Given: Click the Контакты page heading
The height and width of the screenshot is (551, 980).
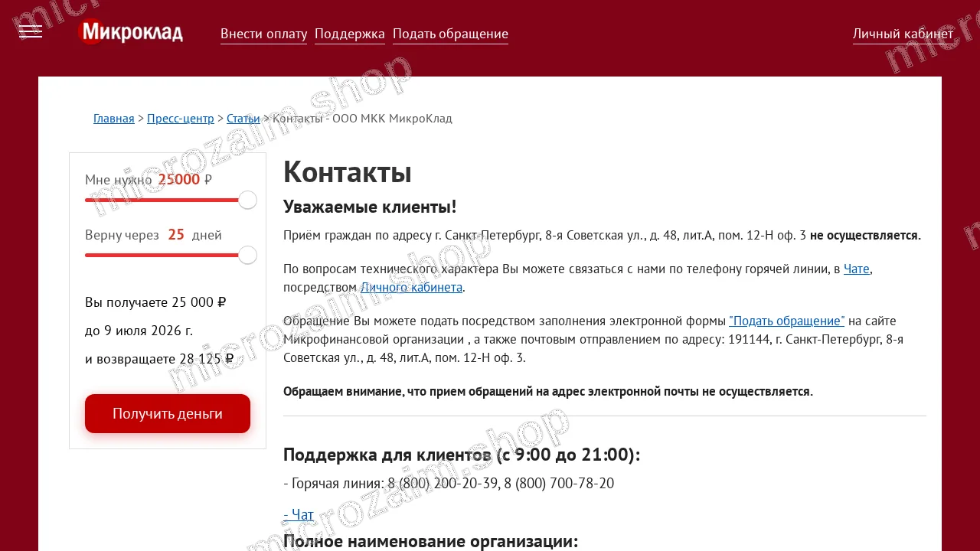Looking at the screenshot, I should [x=348, y=172].
